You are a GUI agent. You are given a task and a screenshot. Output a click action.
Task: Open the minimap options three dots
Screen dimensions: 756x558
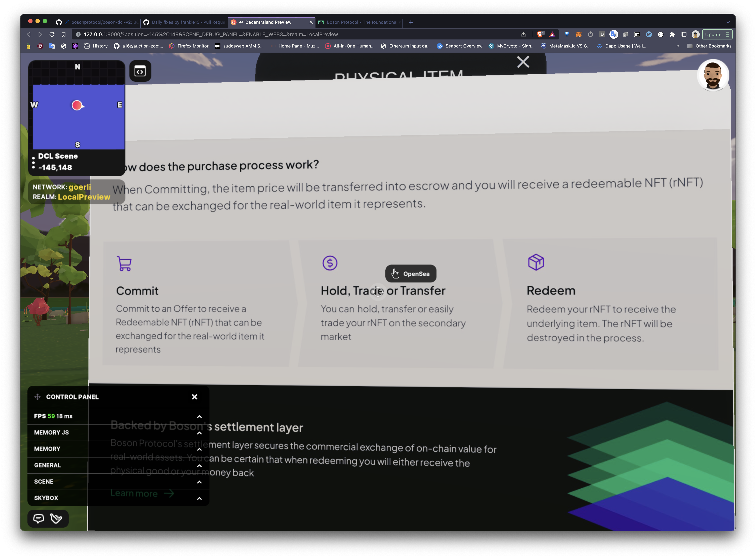pyautogui.click(x=33, y=162)
